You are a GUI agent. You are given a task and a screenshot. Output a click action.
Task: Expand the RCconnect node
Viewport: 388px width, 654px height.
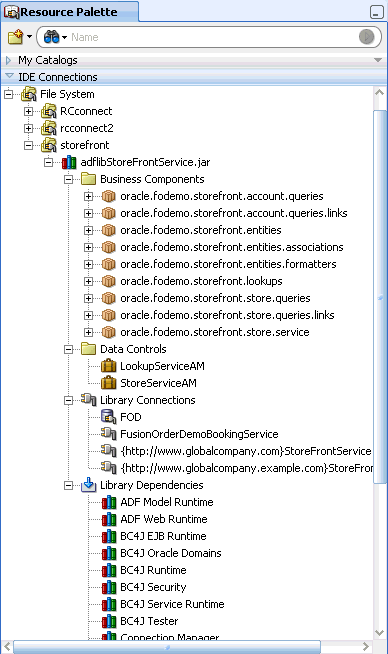tap(28, 111)
